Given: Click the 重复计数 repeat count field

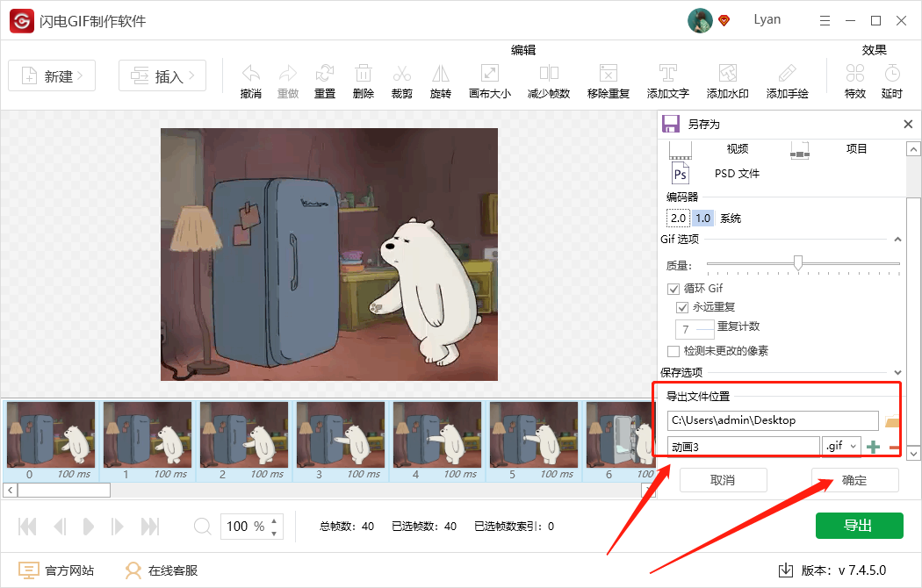Looking at the screenshot, I should [x=695, y=329].
